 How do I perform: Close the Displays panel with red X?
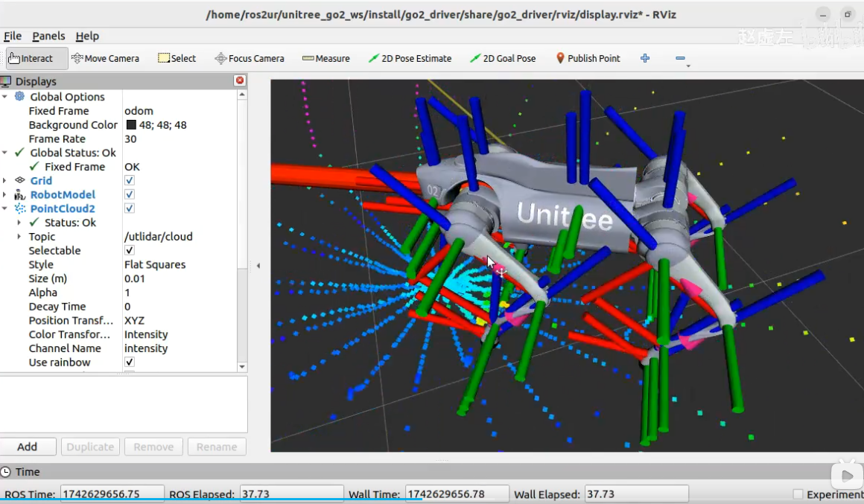(x=240, y=80)
